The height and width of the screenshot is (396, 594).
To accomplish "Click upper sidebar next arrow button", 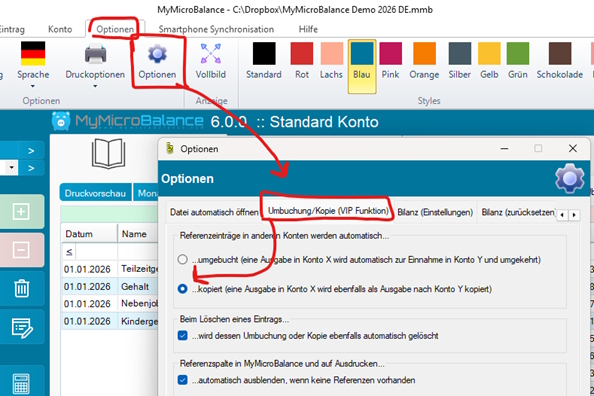I will pos(31,151).
